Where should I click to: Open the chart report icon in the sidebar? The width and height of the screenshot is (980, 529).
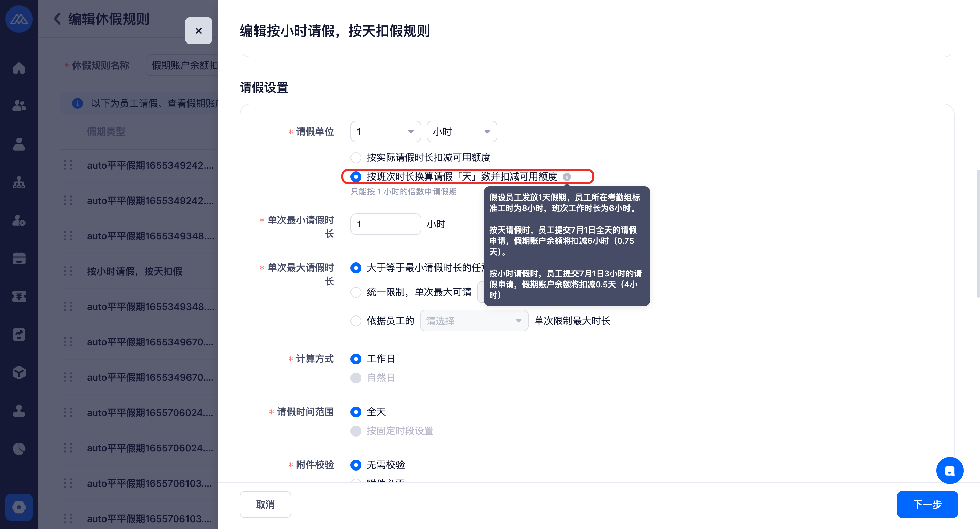[x=19, y=335]
